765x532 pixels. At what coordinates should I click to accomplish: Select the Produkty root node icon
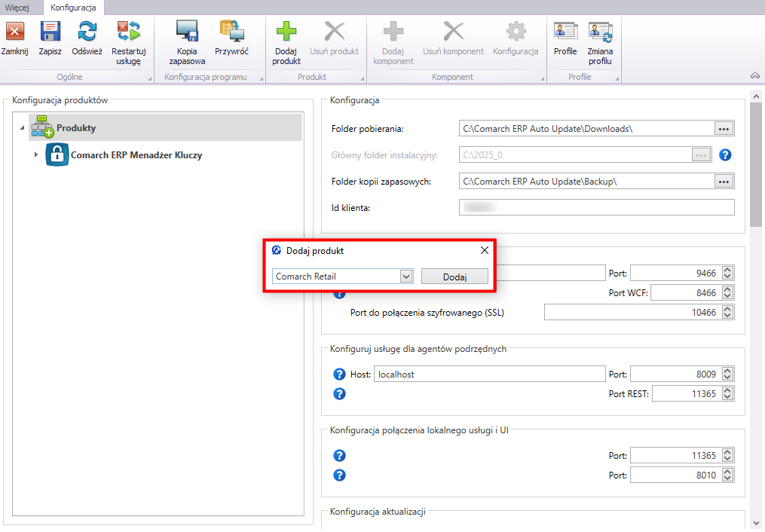(42, 127)
